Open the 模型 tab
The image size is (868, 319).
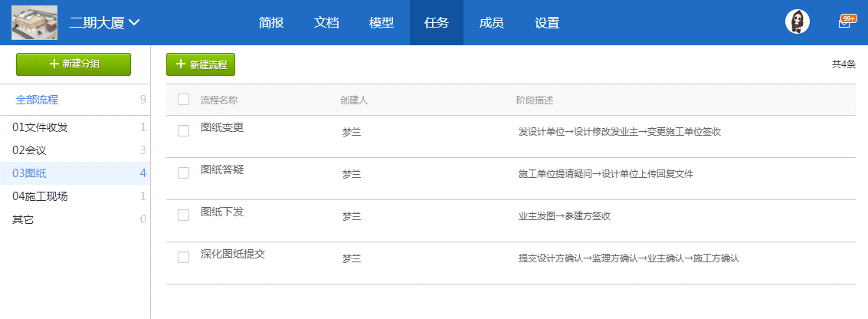(382, 23)
